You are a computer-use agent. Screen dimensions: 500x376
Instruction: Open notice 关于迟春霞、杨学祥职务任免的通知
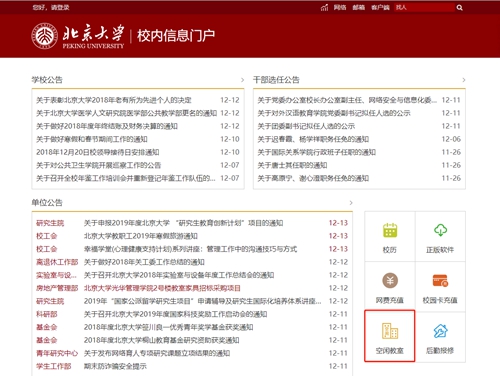click(313, 139)
